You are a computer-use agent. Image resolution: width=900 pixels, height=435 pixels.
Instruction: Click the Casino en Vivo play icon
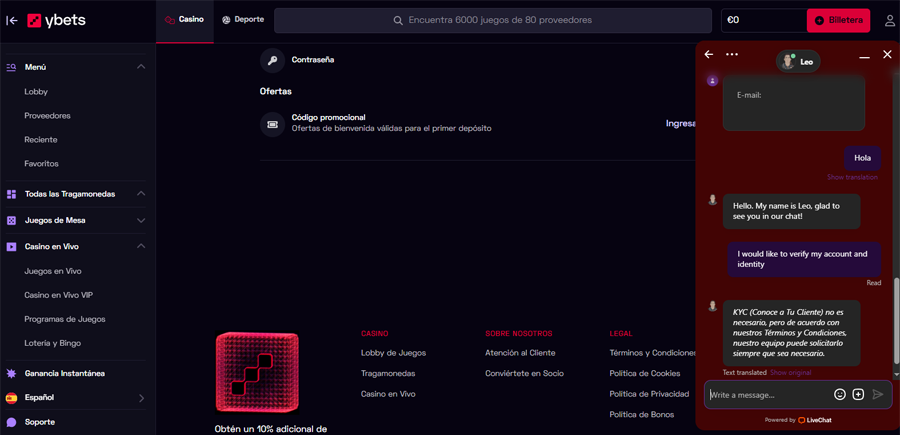click(11, 247)
